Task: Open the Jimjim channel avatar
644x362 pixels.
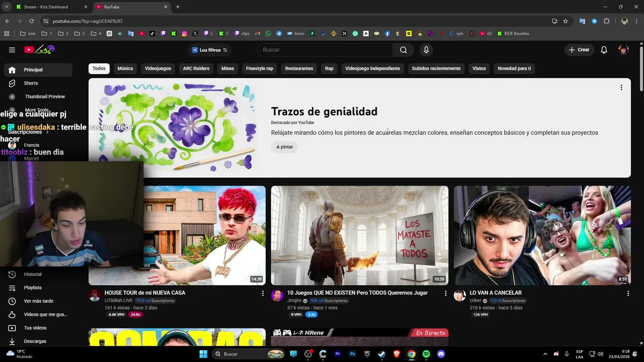Action: pos(277,295)
